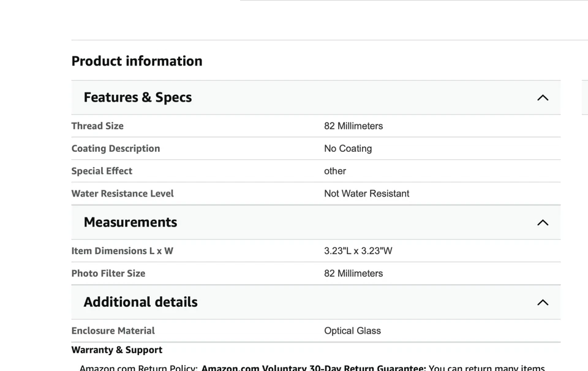The image size is (588, 371).
Task: Click the Item Dimensions L x W label
Action: tap(123, 251)
